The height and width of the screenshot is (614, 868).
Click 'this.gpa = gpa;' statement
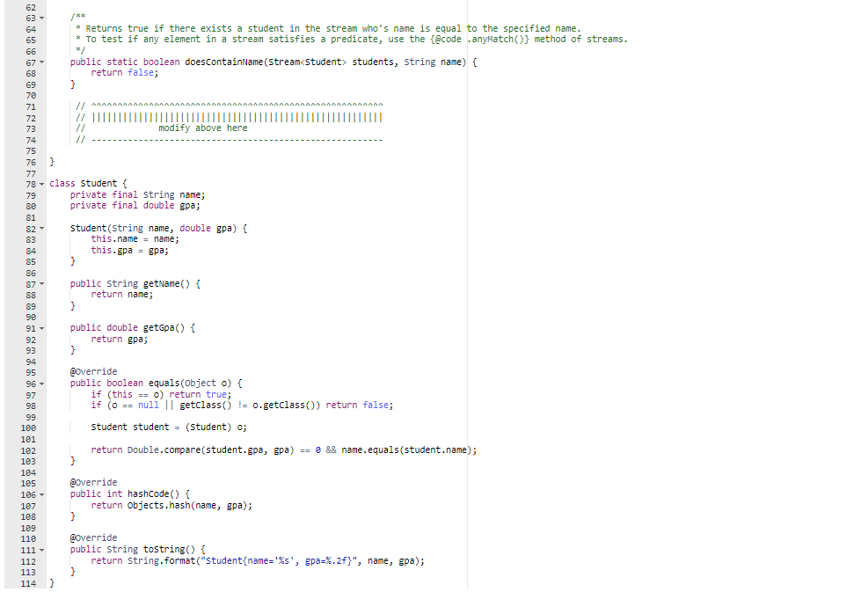[x=129, y=250]
